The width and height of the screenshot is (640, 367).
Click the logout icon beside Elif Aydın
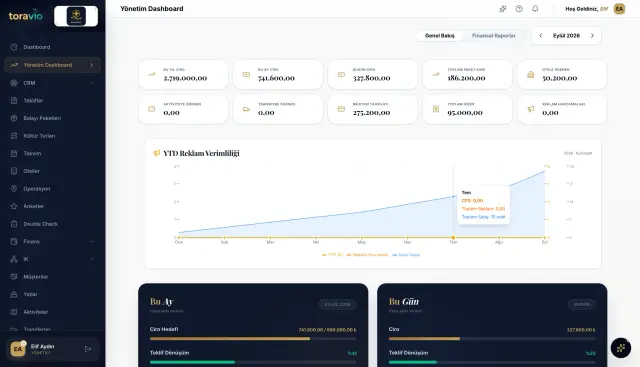[x=88, y=349]
